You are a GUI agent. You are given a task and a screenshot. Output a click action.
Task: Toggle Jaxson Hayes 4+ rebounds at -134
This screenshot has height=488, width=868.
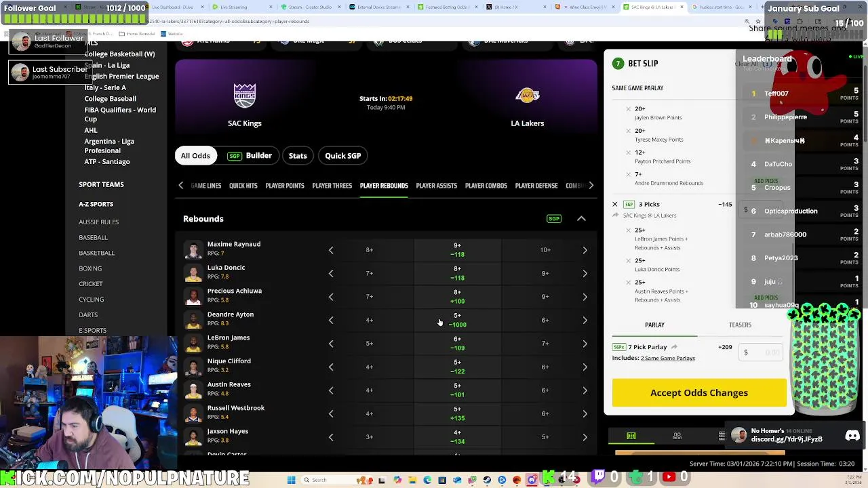457,437
